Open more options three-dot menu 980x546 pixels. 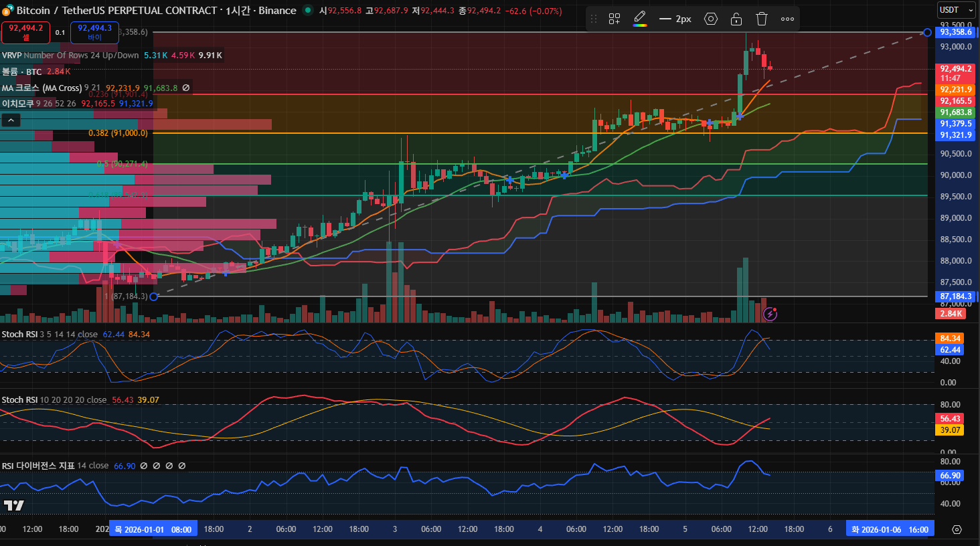(x=787, y=19)
